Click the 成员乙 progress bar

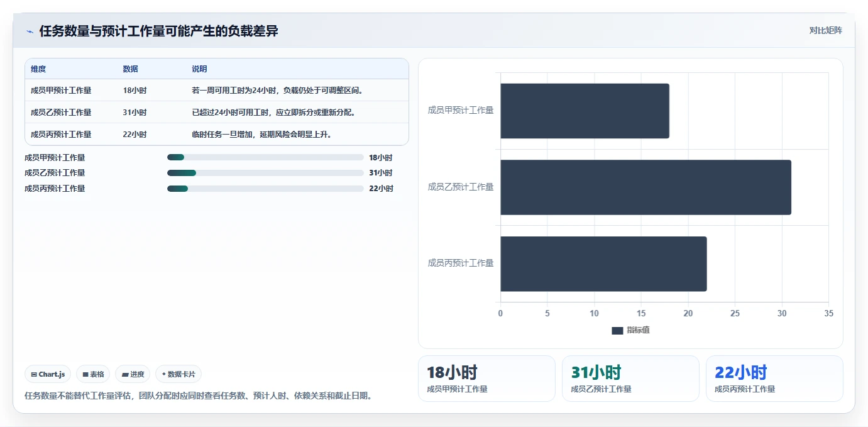pos(265,173)
